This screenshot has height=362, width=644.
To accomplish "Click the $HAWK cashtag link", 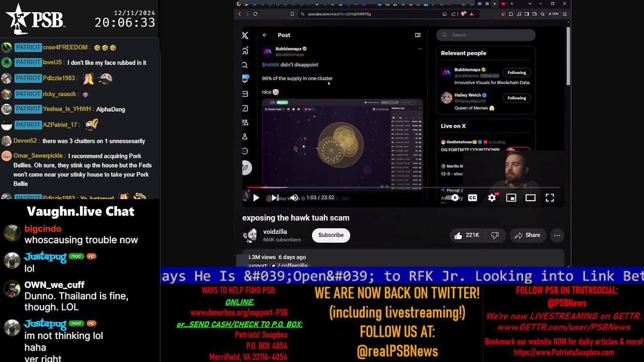I will (270, 65).
